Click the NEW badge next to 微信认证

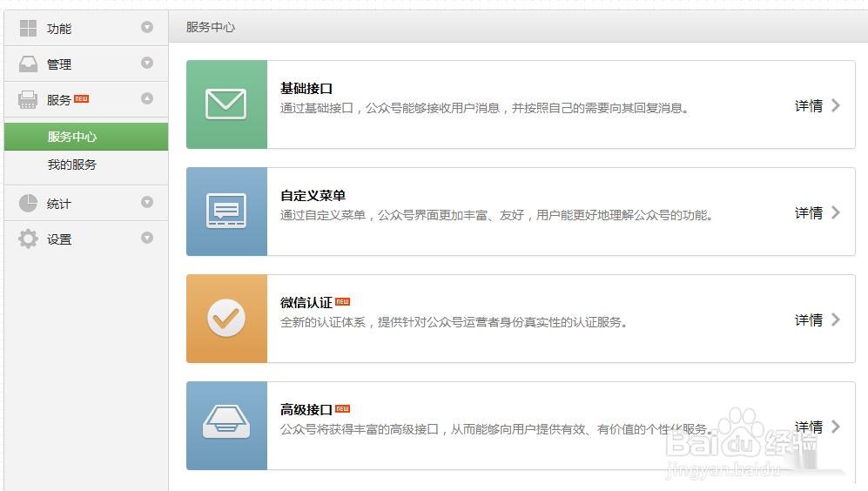coord(343,302)
